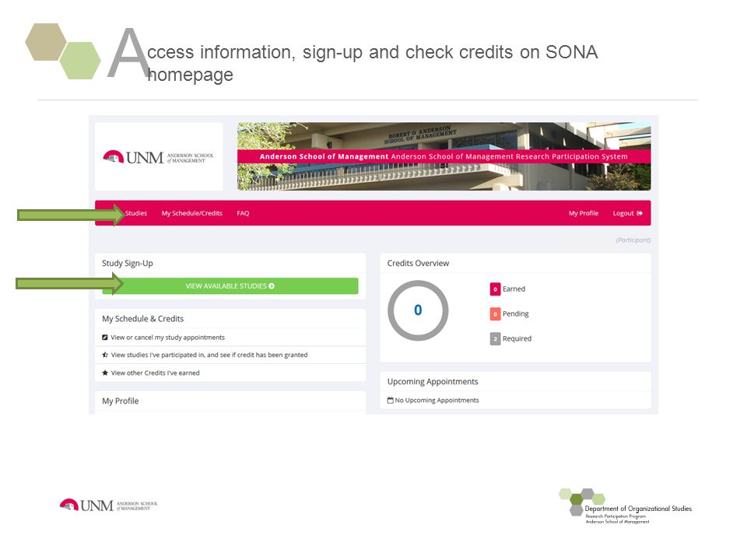Click the Department of Organizational Studies logo

point(625,506)
